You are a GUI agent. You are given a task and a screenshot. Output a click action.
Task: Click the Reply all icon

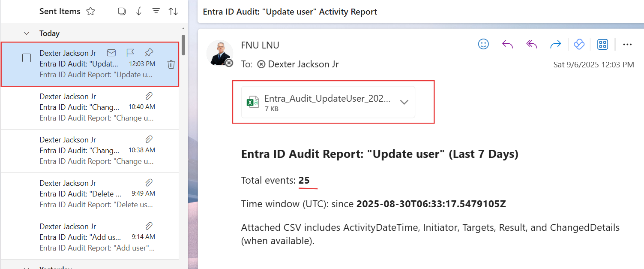coord(531,44)
